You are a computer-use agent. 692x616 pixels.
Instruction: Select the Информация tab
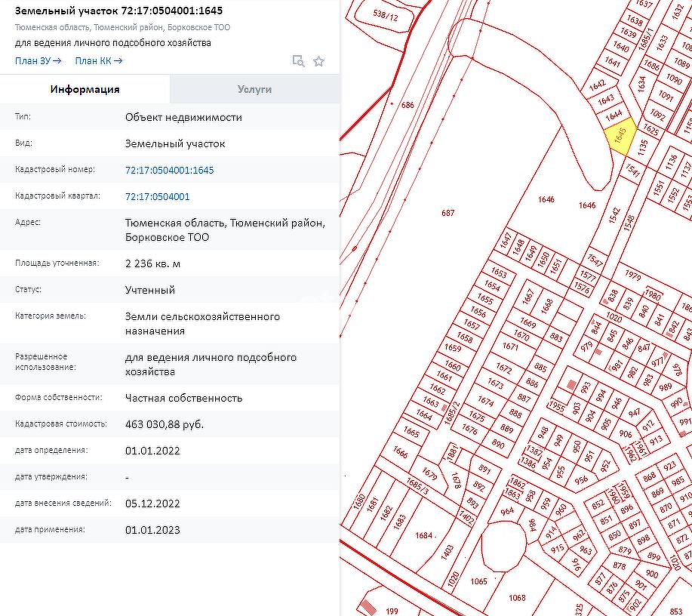pyautogui.click(x=85, y=89)
